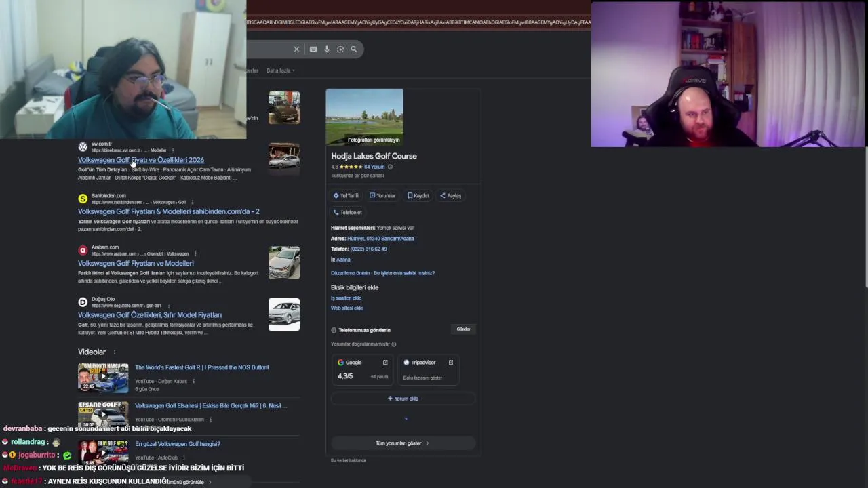The height and width of the screenshot is (488, 868).
Task: Open three-dot options for the vw.com.tr result
Action: click(x=173, y=150)
